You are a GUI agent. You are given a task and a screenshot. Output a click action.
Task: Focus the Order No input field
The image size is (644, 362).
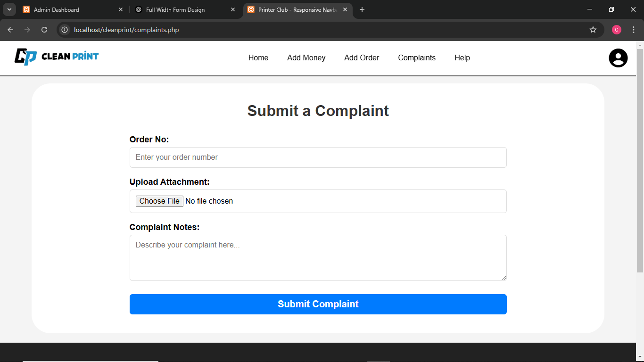tap(318, 157)
